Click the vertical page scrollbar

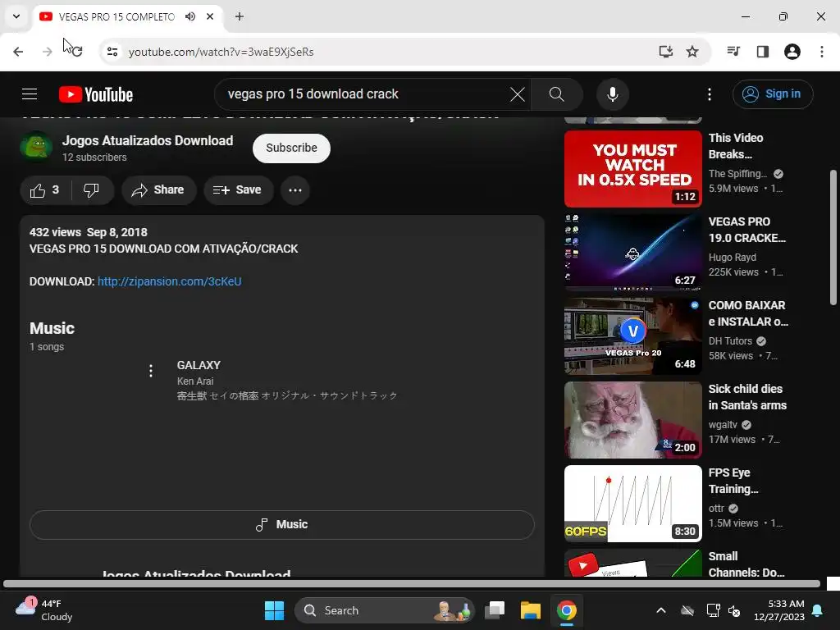[833, 238]
